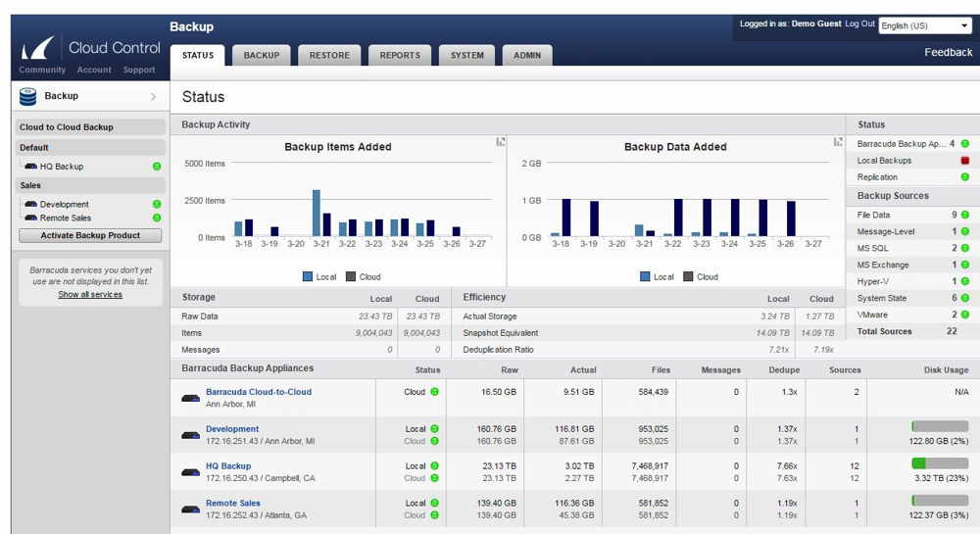The height and width of the screenshot is (534, 980).
Task: Select Remote Sales in the sidebar tree
Action: [x=65, y=218]
